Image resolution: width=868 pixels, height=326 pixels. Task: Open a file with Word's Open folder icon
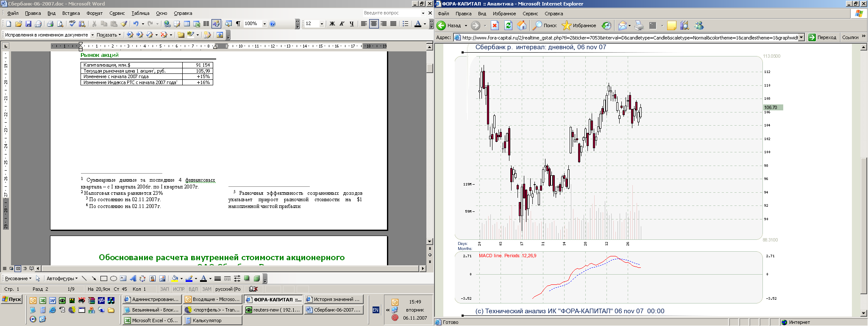pos(18,24)
